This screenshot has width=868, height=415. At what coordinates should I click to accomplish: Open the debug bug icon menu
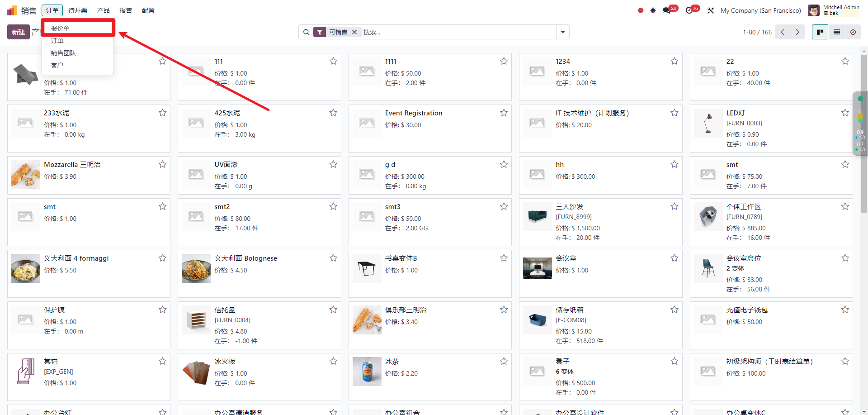653,10
